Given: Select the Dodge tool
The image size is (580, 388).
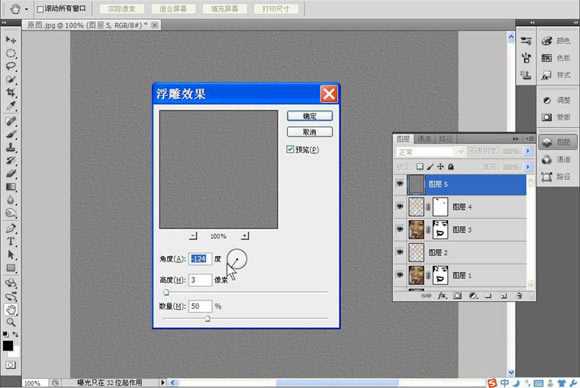Looking at the screenshot, I should (11, 213).
